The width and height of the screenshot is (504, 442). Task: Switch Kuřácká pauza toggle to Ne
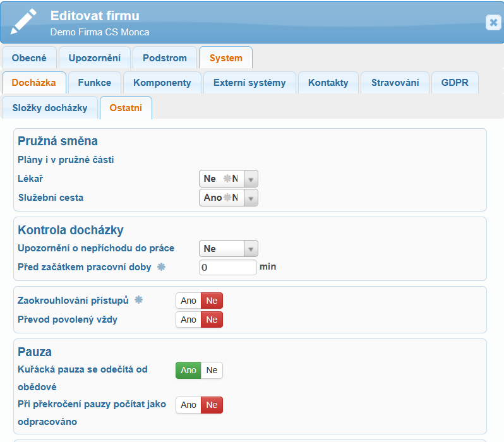212,370
